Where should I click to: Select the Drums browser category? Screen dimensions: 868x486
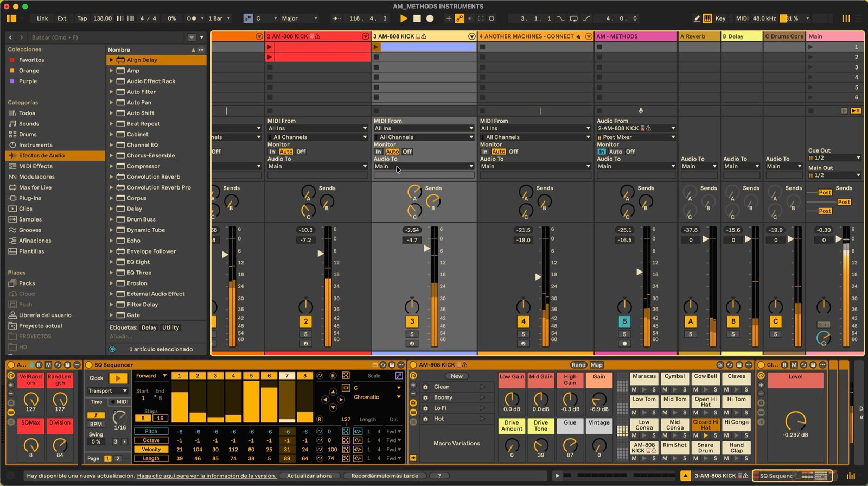28,135
